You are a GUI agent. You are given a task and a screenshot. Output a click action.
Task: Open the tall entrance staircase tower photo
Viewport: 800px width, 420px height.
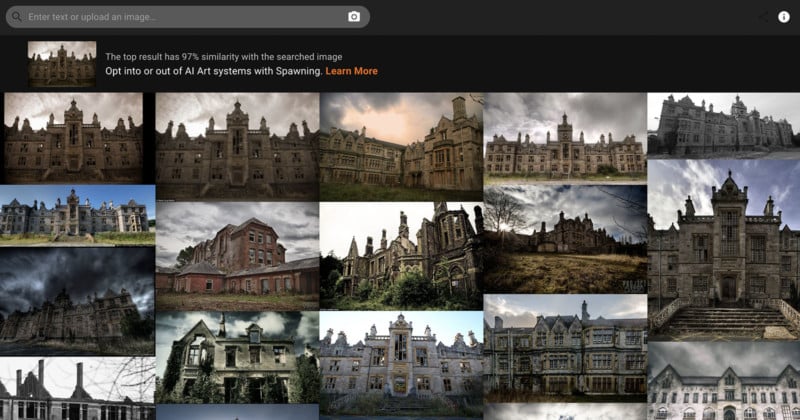click(723, 250)
